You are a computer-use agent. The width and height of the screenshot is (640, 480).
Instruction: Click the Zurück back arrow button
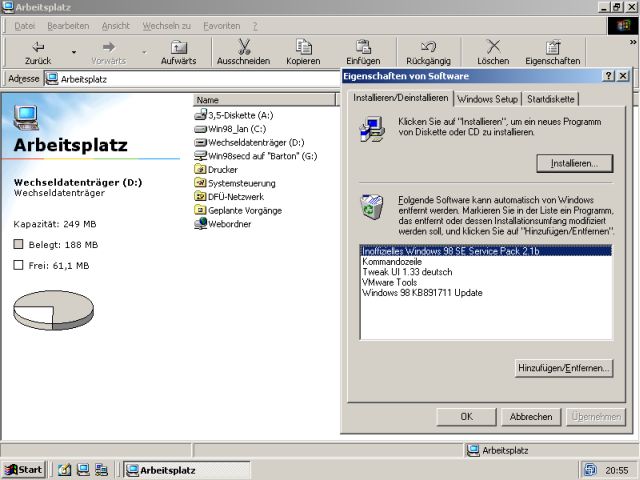(x=38, y=53)
